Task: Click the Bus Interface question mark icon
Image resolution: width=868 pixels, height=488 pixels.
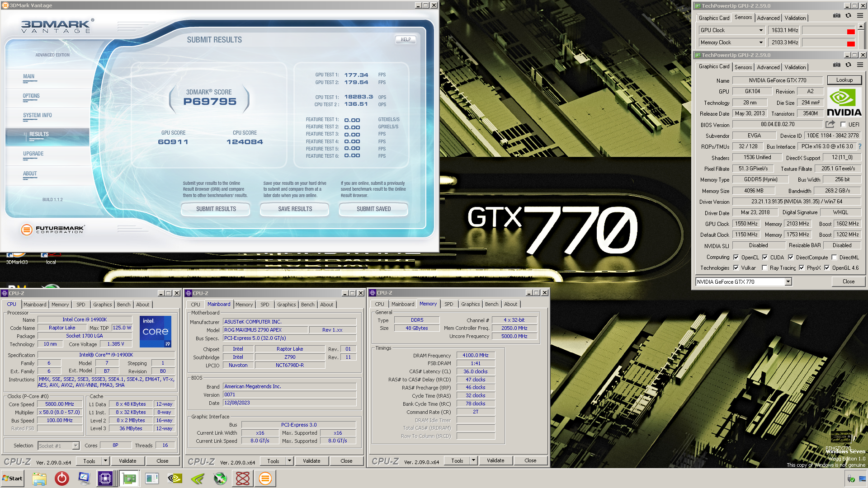Action: (x=859, y=146)
